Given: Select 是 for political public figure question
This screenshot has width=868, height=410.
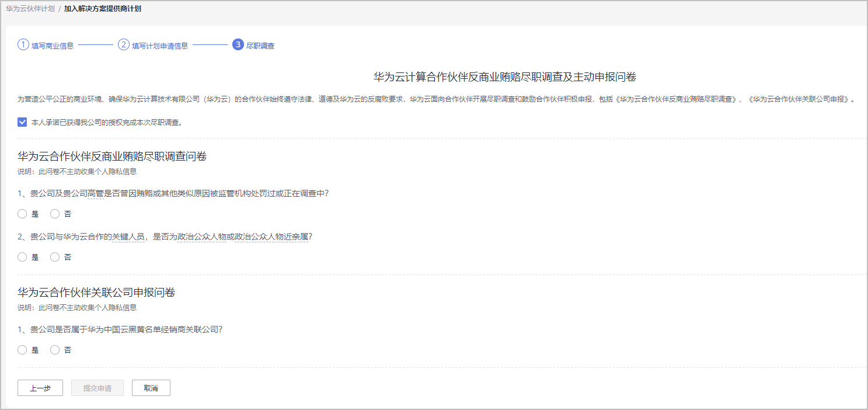Looking at the screenshot, I should tap(23, 257).
